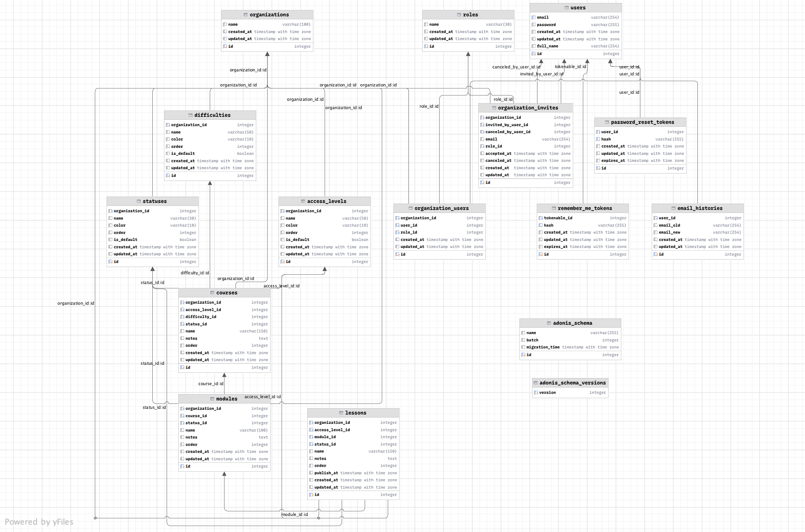The image size is (805, 532).
Task: Select publish_at column in lessons
Action: pyautogui.click(x=353, y=473)
